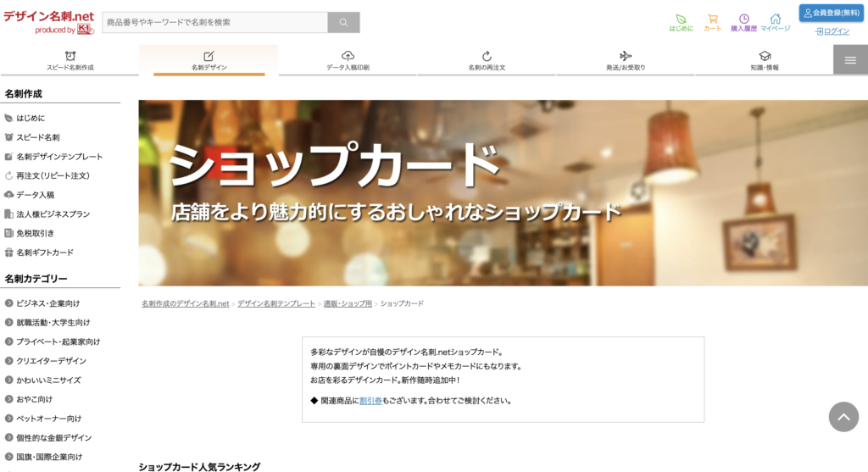Open the データ入稿印刷 nav tab
This screenshot has height=472, width=868.
coord(348,60)
